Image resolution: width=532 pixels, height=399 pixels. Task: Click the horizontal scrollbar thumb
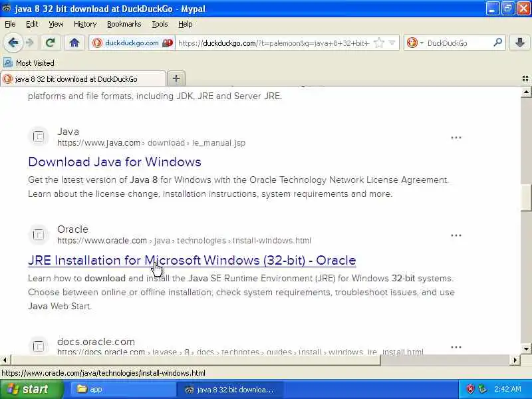click(x=196, y=360)
